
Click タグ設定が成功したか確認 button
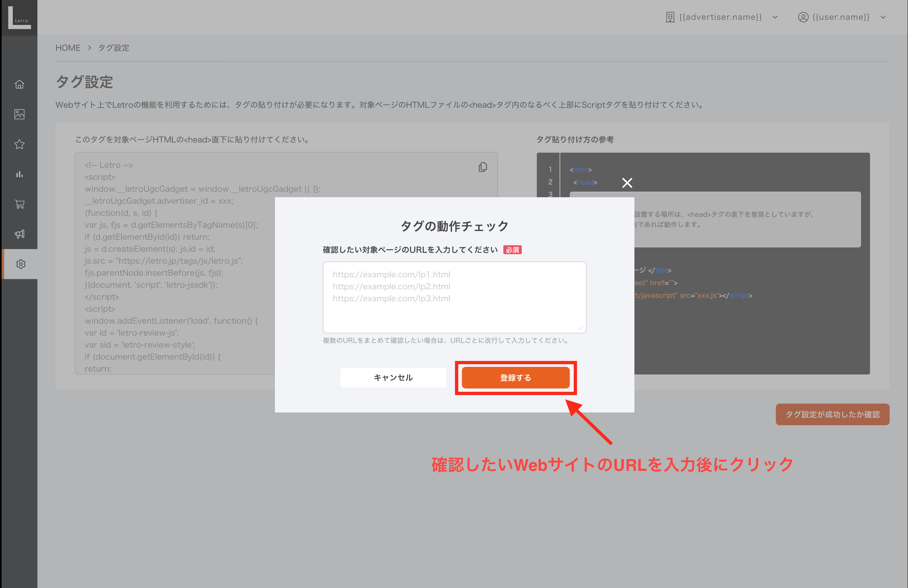point(832,414)
